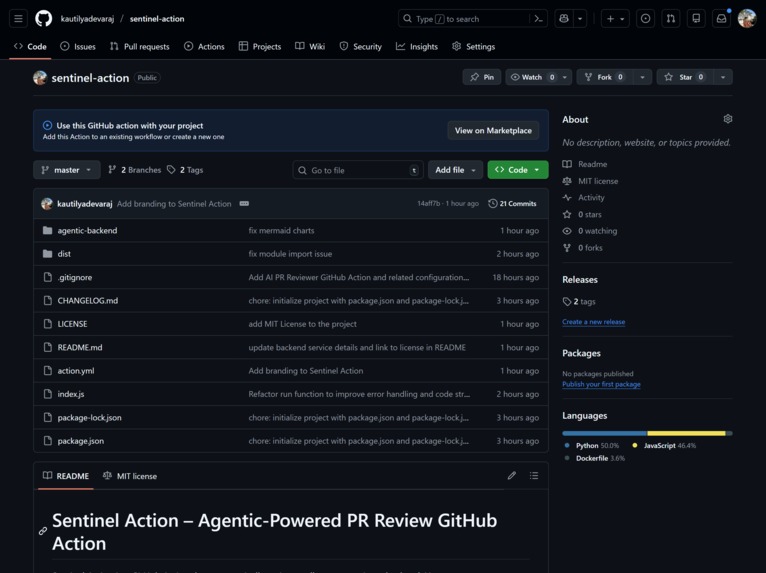Open the Insights tab
The height and width of the screenshot is (573, 766).
417,46
